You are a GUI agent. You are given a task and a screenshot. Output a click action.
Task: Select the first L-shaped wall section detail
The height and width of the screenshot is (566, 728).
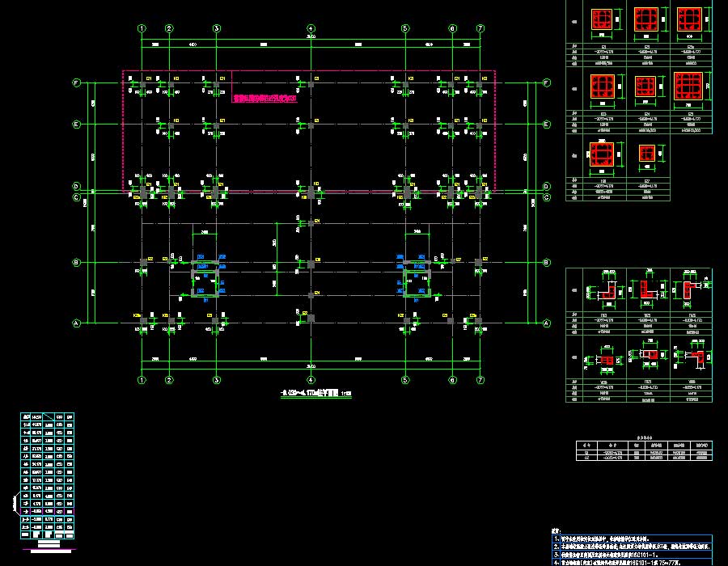(607, 292)
